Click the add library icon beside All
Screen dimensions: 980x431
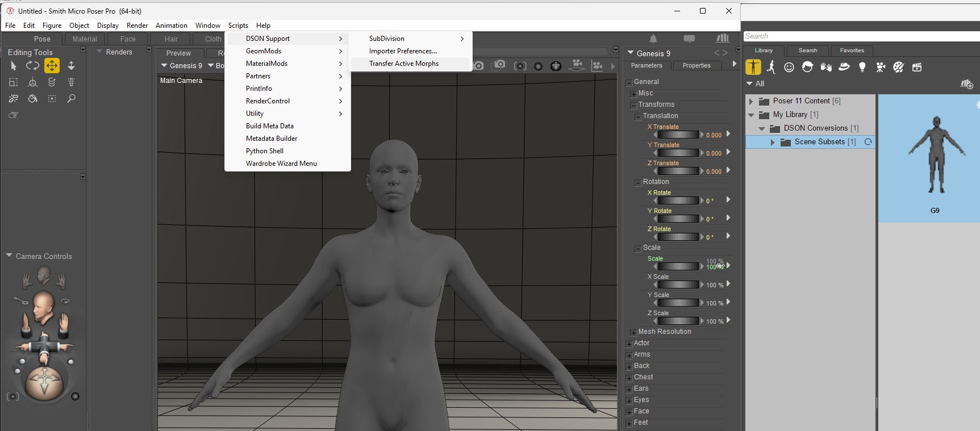pos(966,84)
